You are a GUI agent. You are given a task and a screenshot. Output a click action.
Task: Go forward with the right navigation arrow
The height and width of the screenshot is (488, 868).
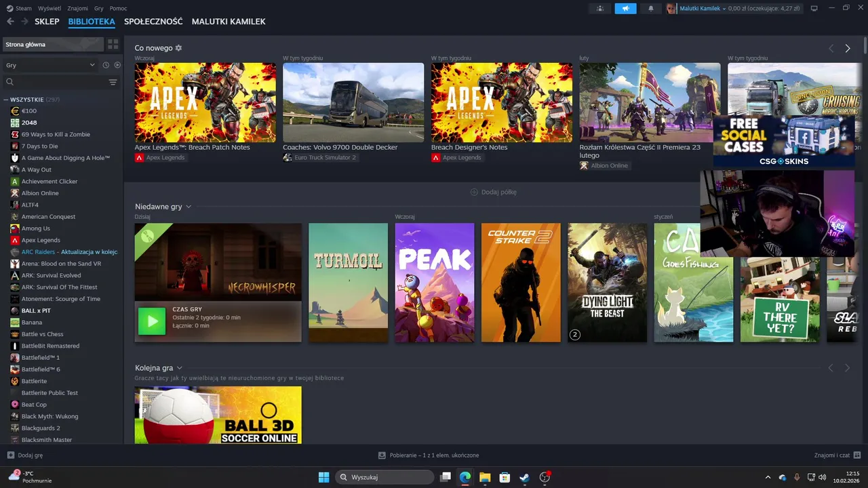click(24, 22)
